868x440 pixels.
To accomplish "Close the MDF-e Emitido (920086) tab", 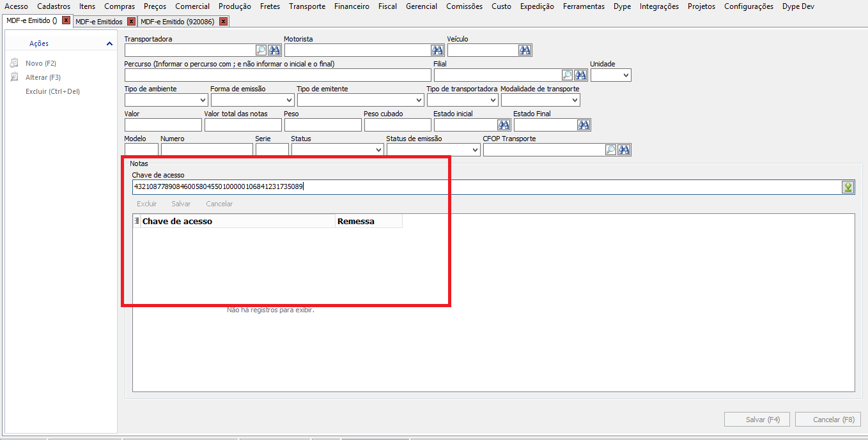I will (x=223, y=22).
